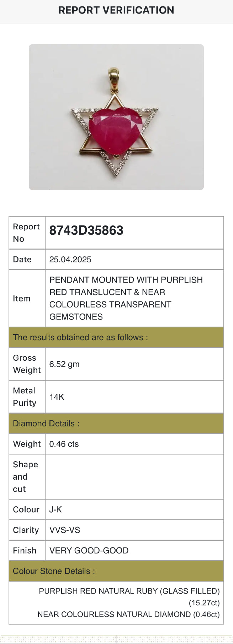Viewport: 233px width, 644px height.
Task: Click the Colour Stone Details header
Action: 54,571
